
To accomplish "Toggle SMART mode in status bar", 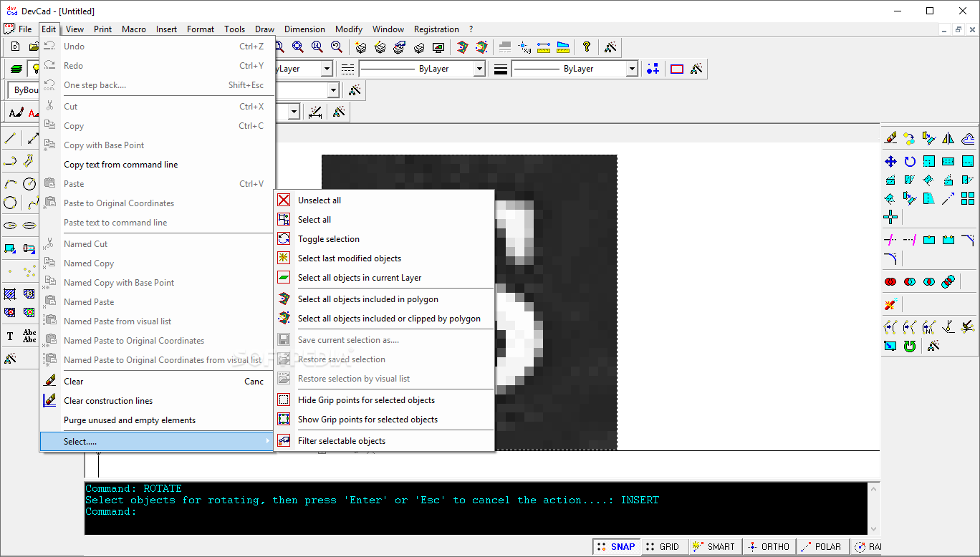I will [714, 546].
